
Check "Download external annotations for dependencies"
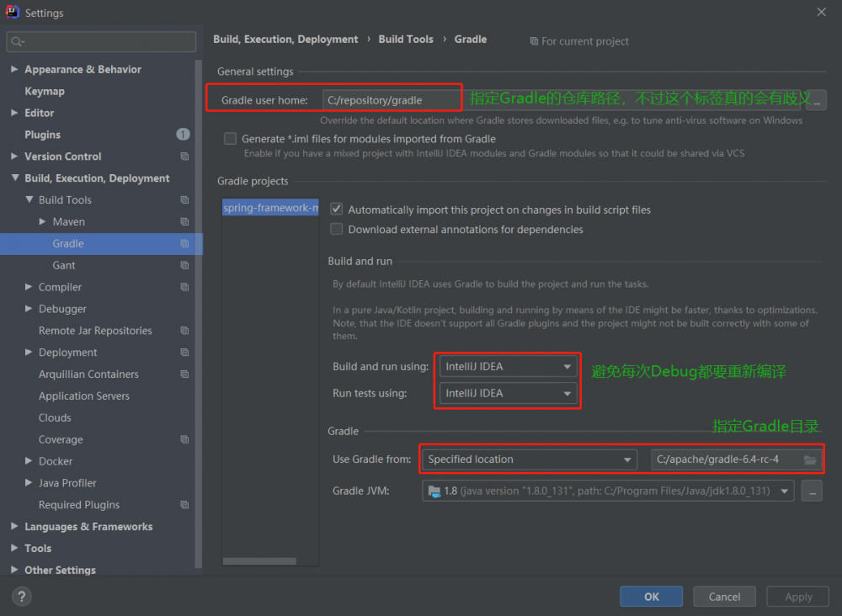pos(336,228)
